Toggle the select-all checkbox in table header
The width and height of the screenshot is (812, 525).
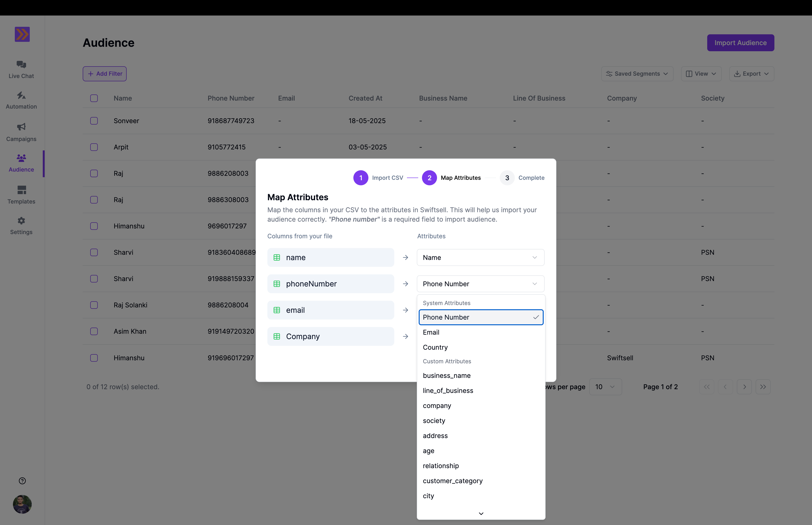(x=94, y=98)
